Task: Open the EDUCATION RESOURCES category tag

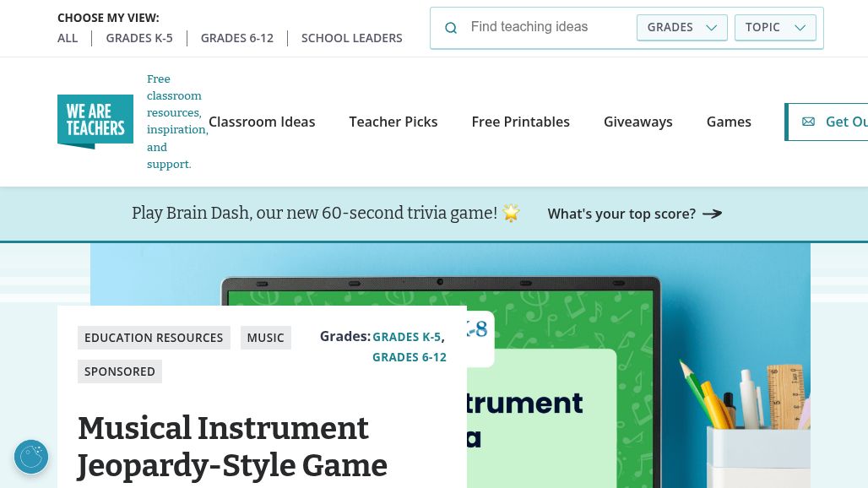Action: (x=154, y=338)
